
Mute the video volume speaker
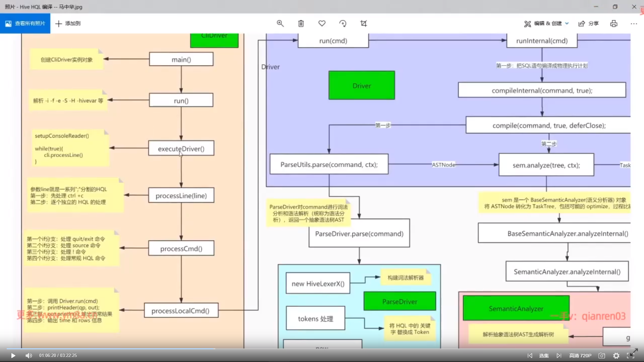[x=29, y=356]
